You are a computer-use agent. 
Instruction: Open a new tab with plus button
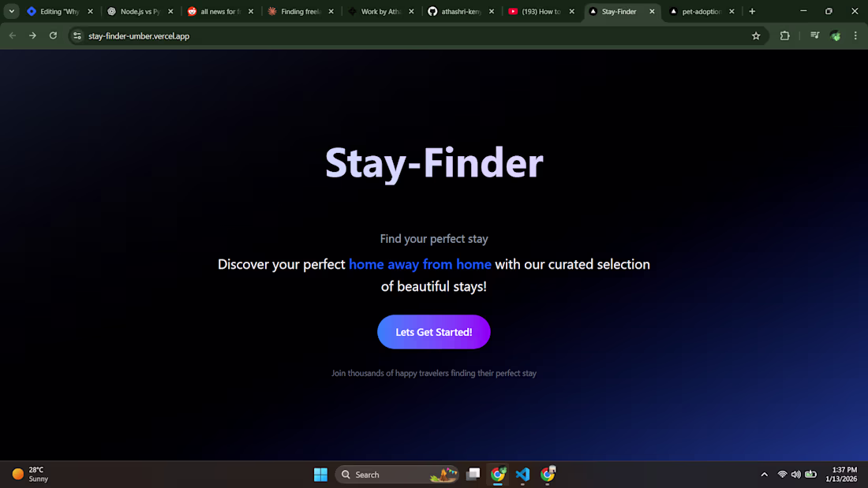[x=752, y=11]
